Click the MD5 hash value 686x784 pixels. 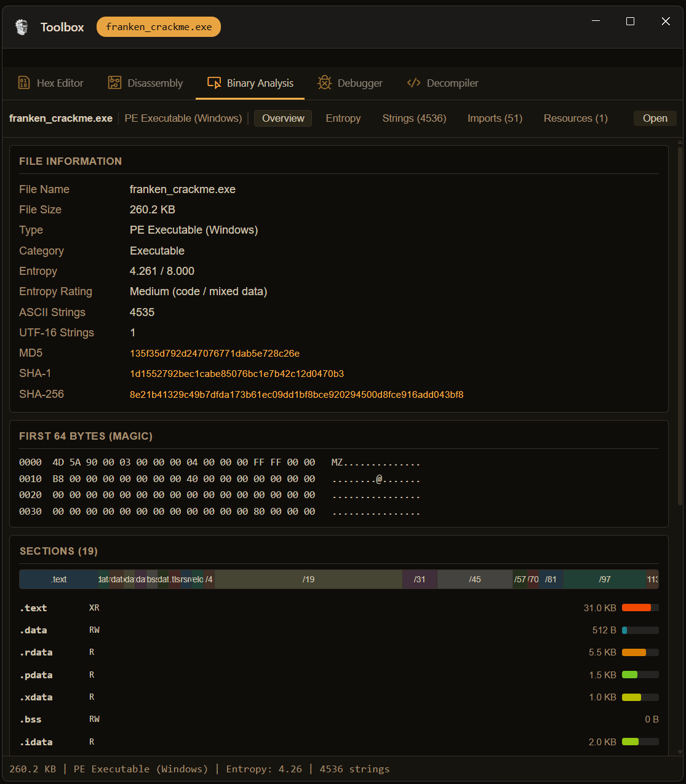[215, 354]
